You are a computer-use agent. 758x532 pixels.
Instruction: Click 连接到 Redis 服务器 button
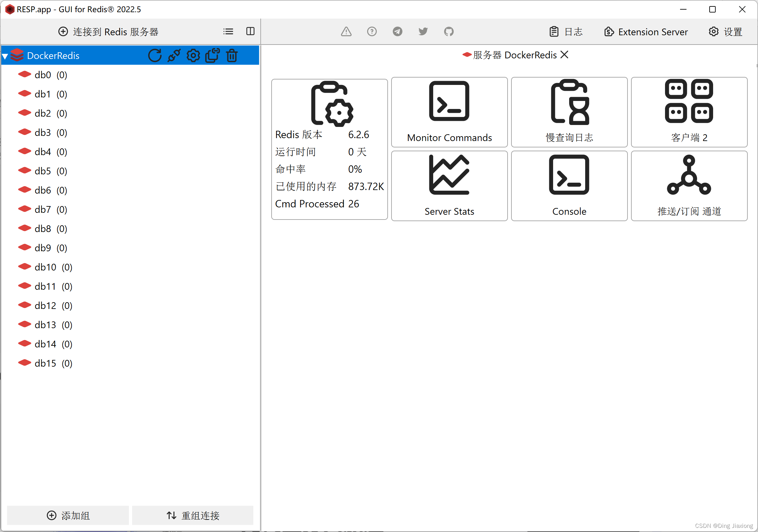pyautogui.click(x=108, y=32)
